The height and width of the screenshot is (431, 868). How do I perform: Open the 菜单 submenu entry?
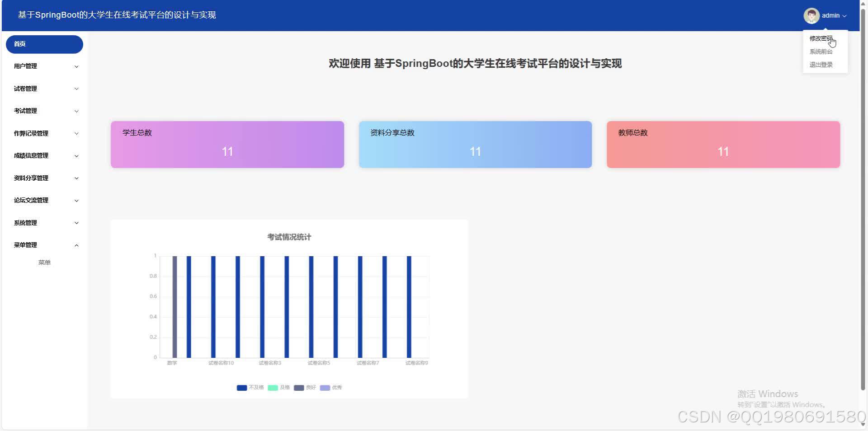pyautogui.click(x=44, y=262)
